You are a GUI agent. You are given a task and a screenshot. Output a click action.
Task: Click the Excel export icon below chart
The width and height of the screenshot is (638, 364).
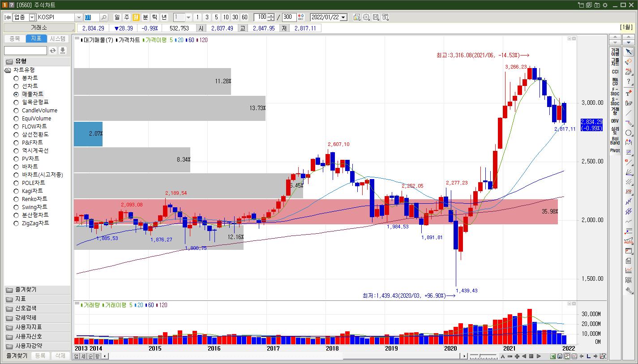pyautogui.click(x=553, y=356)
